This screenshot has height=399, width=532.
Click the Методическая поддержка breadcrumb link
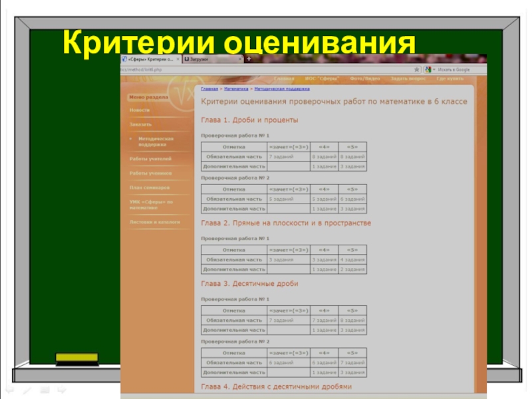282,89
